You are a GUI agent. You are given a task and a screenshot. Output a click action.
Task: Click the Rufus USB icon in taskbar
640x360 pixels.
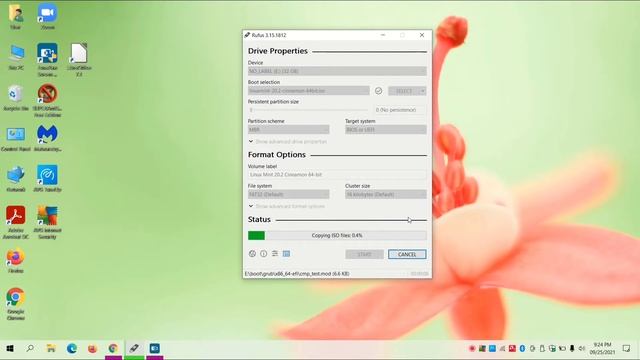pos(134,349)
